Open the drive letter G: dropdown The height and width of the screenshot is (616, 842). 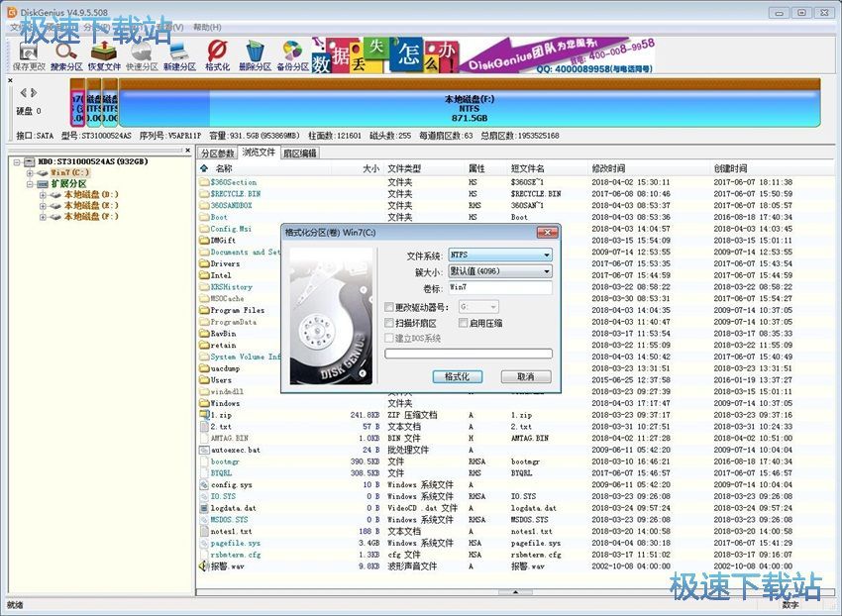[x=478, y=307]
